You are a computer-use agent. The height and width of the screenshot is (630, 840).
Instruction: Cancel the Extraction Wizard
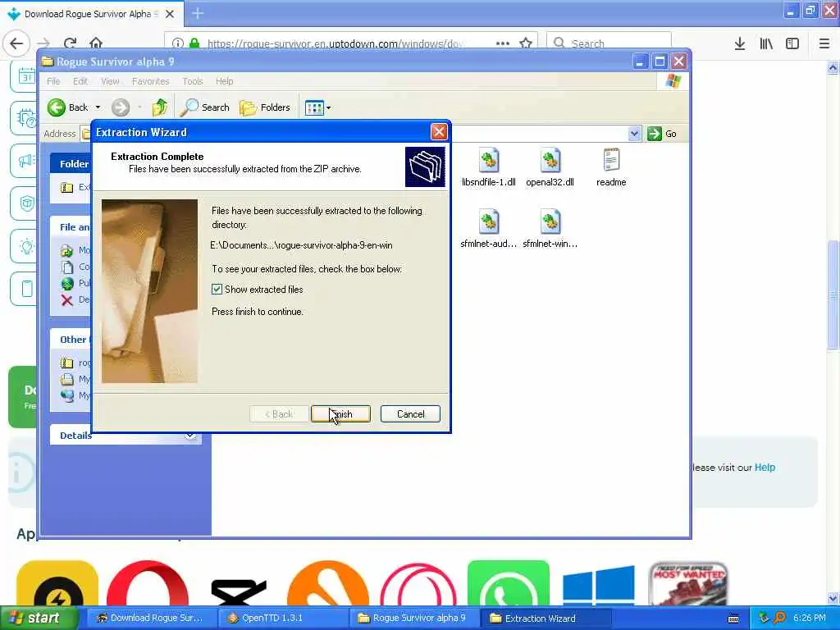pyautogui.click(x=410, y=413)
